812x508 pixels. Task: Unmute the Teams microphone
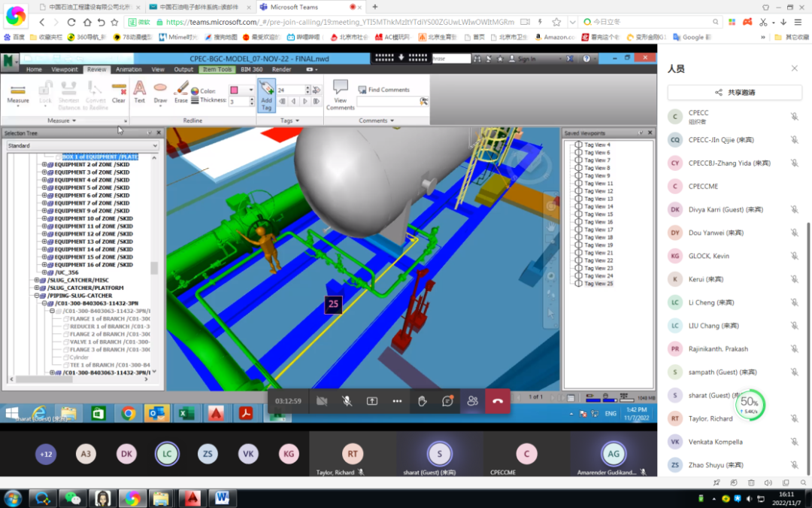347,401
